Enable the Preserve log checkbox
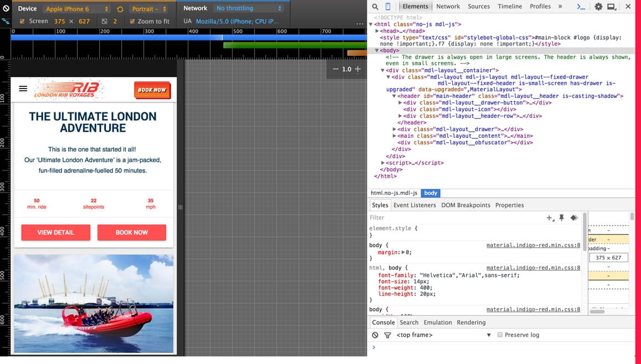Viewport: 641px width, 364px height. pos(500,335)
